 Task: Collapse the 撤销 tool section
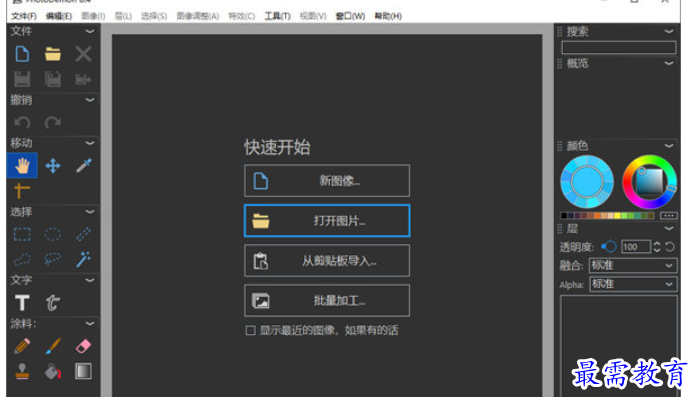(90, 100)
